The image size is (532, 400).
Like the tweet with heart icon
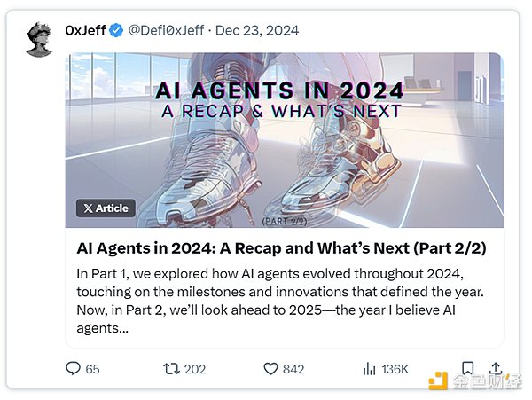pyautogui.click(x=273, y=368)
